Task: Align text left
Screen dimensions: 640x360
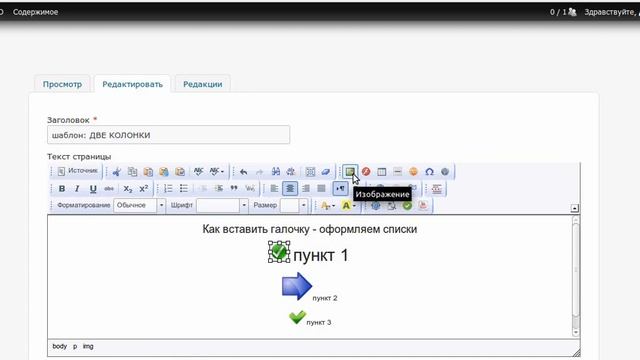Action: [x=274, y=189]
